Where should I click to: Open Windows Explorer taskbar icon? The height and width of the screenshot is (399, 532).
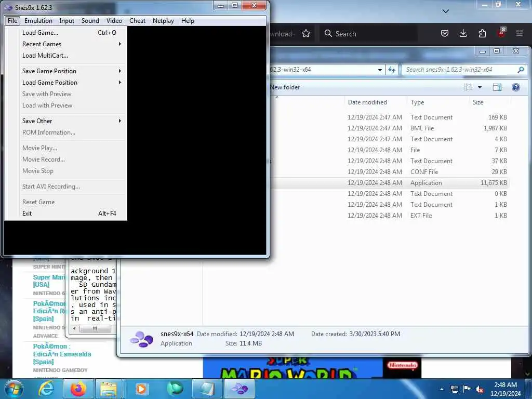pos(108,389)
